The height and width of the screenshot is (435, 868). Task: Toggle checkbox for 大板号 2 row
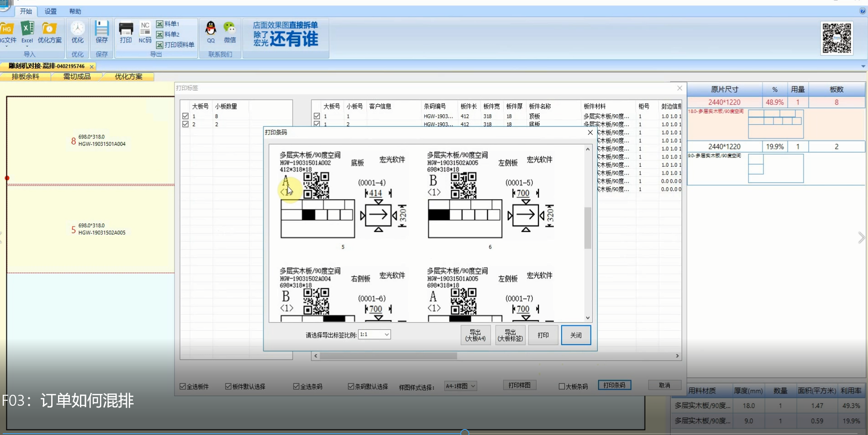pos(185,124)
